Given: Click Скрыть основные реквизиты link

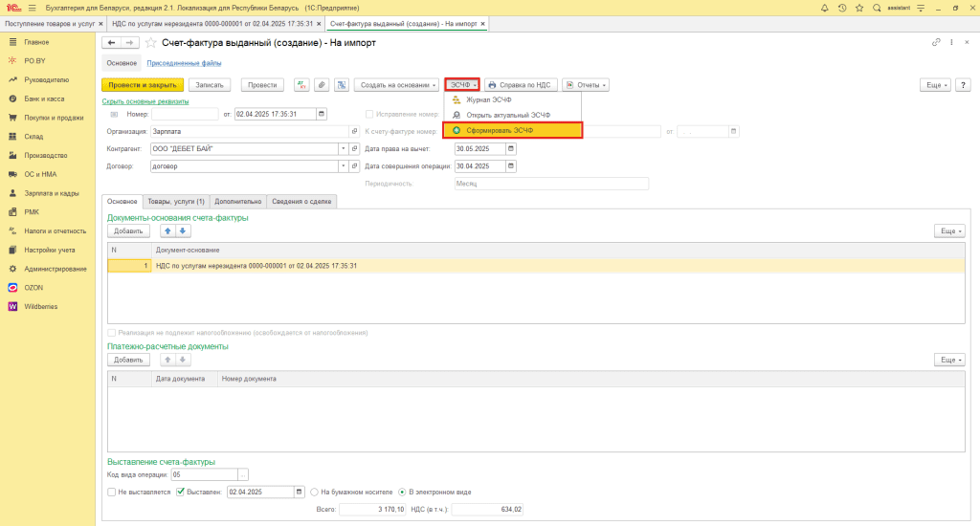Looking at the screenshot, I should pyautogui.click(x=145, y=101).
